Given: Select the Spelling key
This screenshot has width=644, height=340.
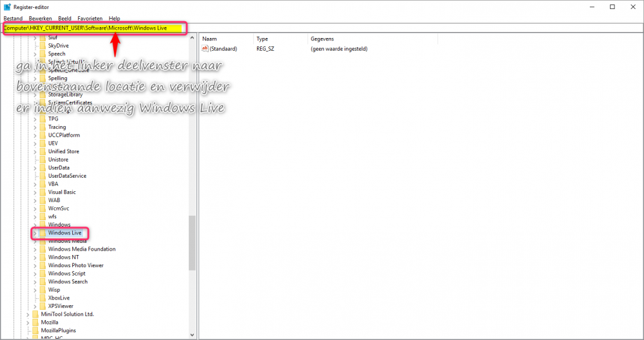Looking at the screenshot, I should [57, 78].
